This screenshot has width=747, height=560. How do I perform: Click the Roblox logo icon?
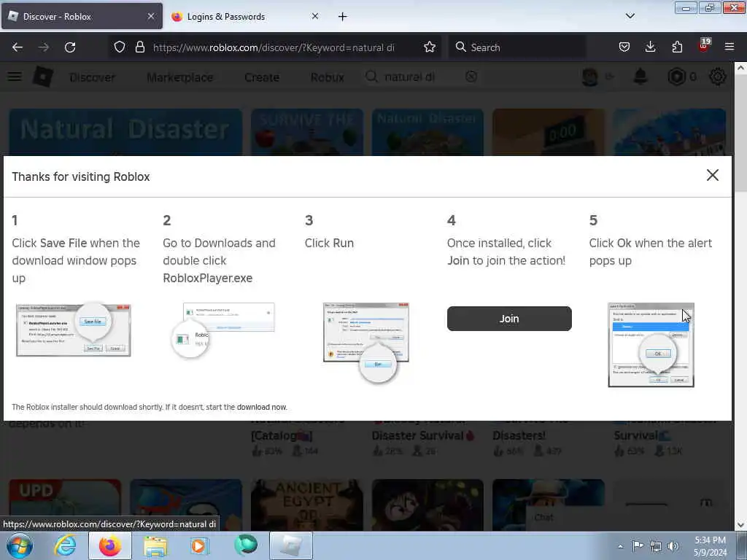point(43,77)
